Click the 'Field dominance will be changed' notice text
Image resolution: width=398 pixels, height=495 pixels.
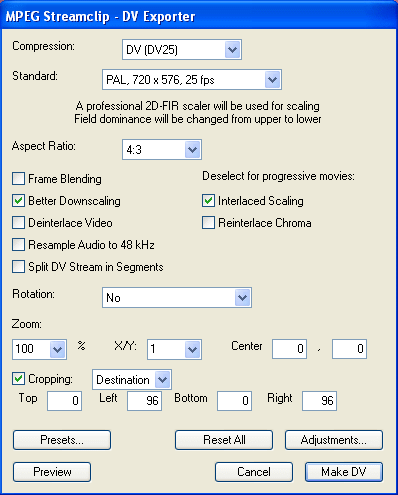198,119
